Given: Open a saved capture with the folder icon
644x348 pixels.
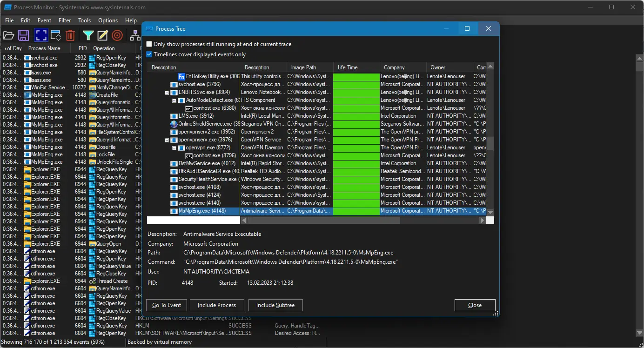Looking at the screenshot, I should pos(8,35).
